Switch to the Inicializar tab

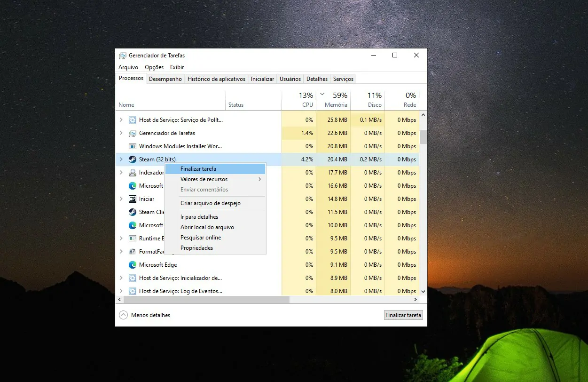tap(262, 79)
